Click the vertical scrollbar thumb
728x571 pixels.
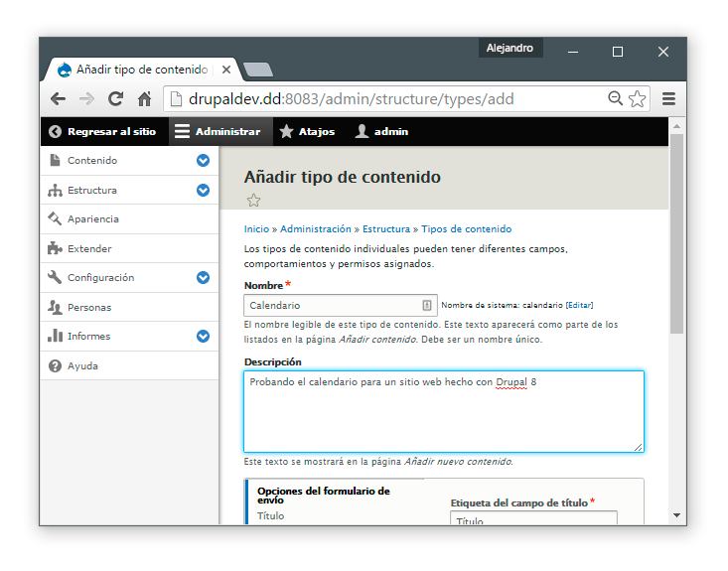pyautogui.click(x=677, y=233)
